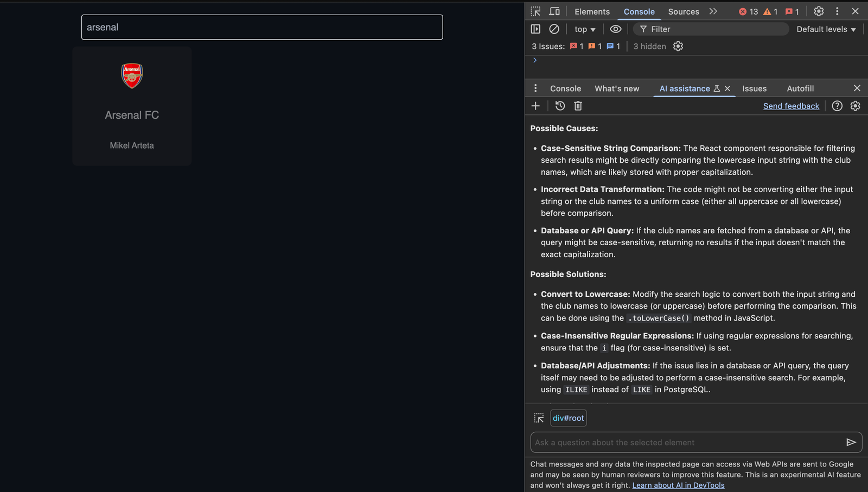Open the Autofill drawer tab
This screenshot has height=492, width=868.
tap(800, 88)
